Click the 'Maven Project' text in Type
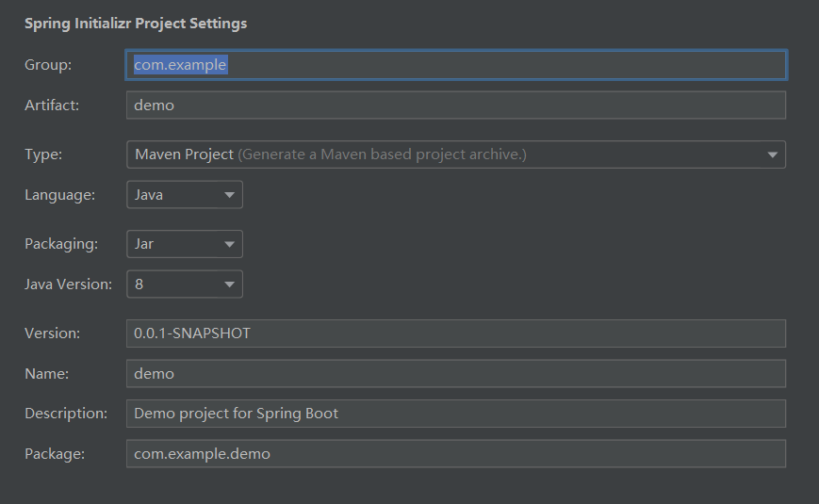This screenshot has width=819, height=504. click(x=184, y=154)
